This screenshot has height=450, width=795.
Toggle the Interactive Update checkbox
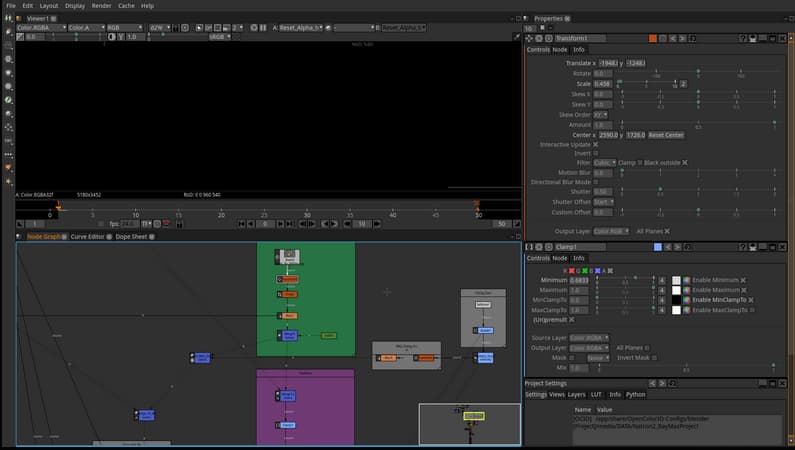[x=597, y=144]
